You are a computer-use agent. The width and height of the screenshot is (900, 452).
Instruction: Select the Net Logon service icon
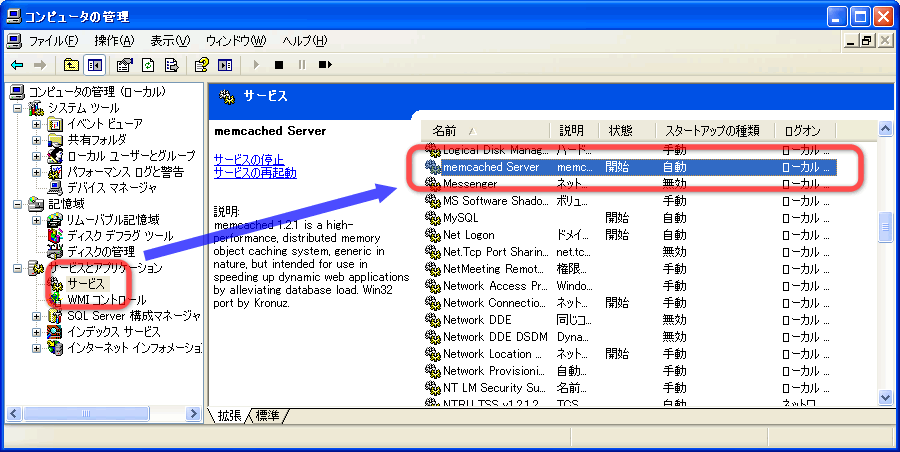point(433,235)
